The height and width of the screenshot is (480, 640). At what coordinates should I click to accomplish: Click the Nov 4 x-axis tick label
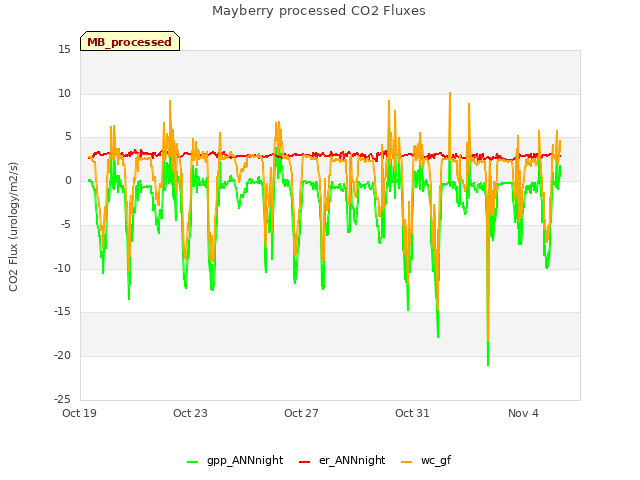(x=523, y=413)
